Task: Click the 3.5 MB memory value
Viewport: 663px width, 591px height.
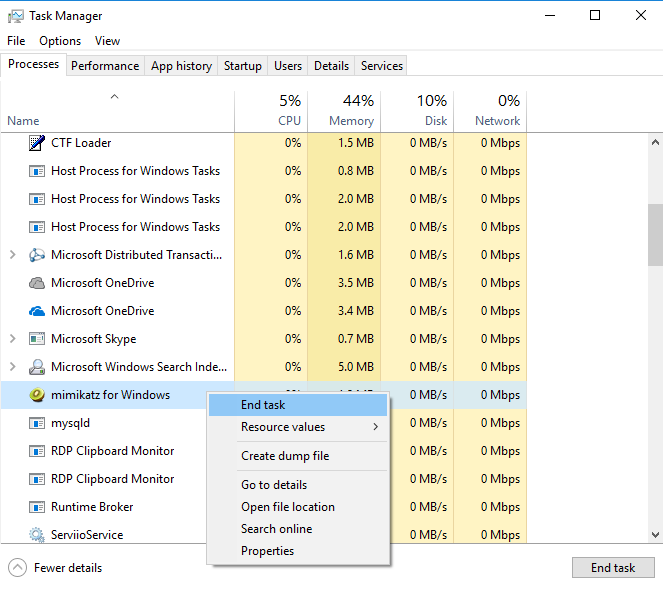Action: (x=356, y=283)
